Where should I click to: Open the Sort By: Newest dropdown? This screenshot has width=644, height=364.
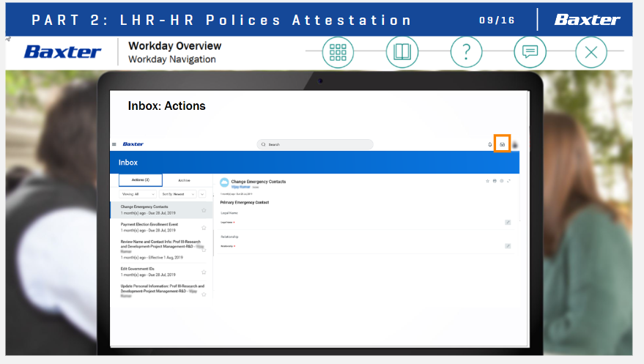[x=177, y=194]
